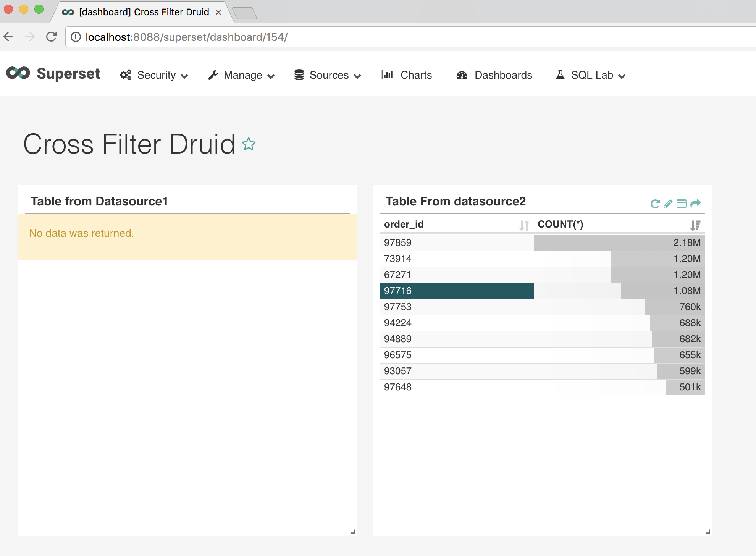This screenshot has height=556, width=756.
Task: Refresh the Table From datasource2 chart
Action: click(654, 204)
